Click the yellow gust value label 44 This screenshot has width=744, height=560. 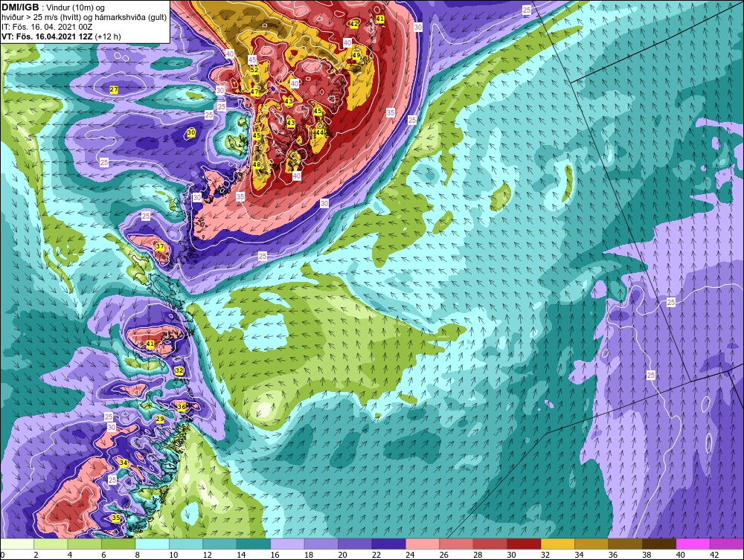[x=320, y=133]
